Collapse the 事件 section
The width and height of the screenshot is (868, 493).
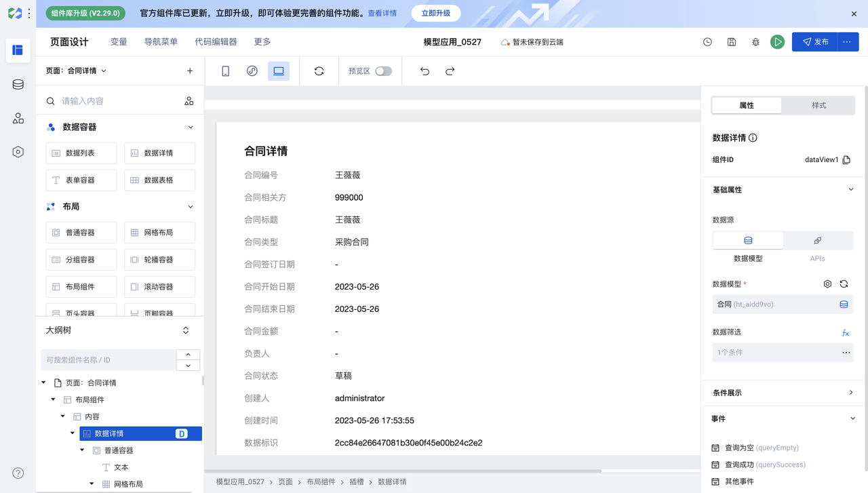pyautogui.click(x=852, y=419)
